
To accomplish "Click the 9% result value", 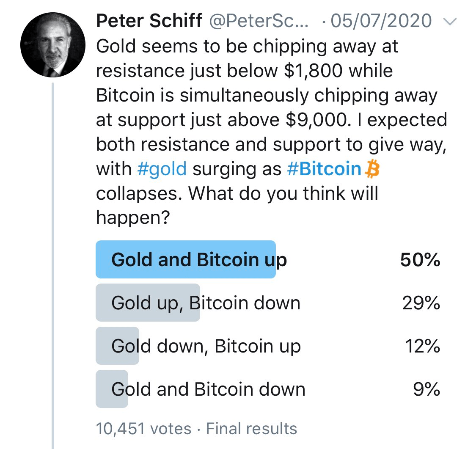I will [x=427, y=388].
